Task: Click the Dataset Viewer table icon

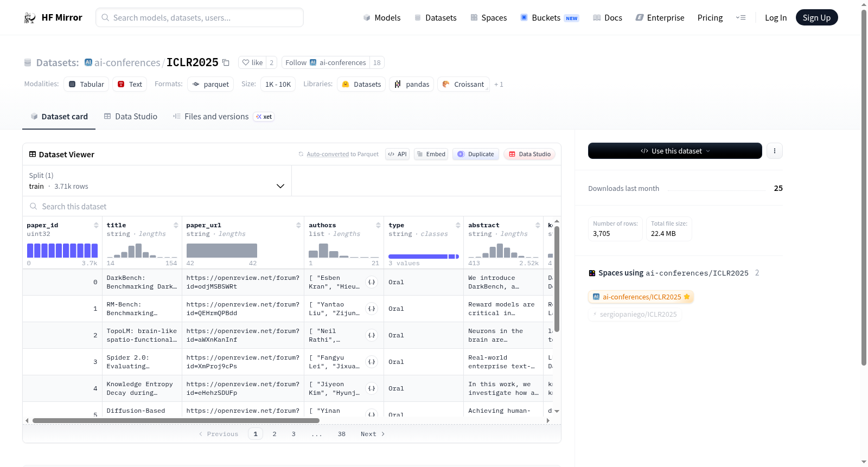Action: (33, 155)
